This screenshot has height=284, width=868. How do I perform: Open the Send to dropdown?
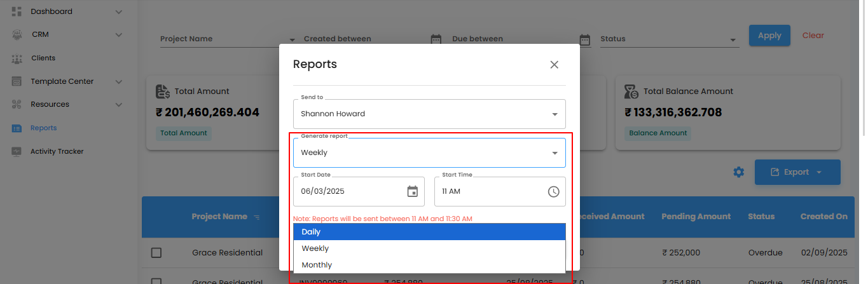(x=429, y=114)
